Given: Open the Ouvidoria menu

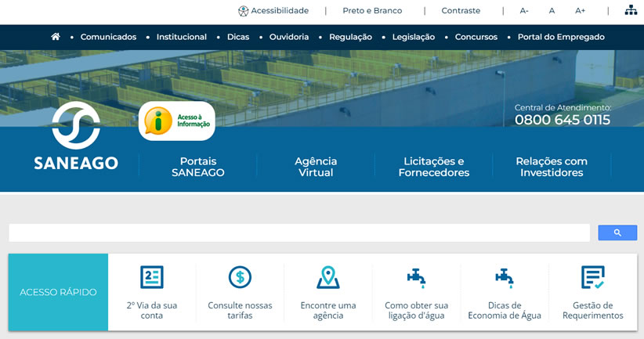Looking at the screenshot, I should [x=289, y=37].
